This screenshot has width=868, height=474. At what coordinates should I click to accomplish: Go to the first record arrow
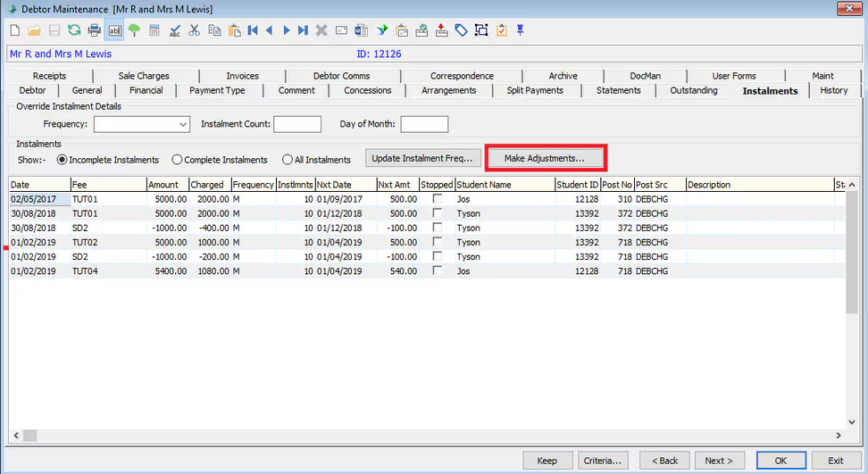pos(253,30)
